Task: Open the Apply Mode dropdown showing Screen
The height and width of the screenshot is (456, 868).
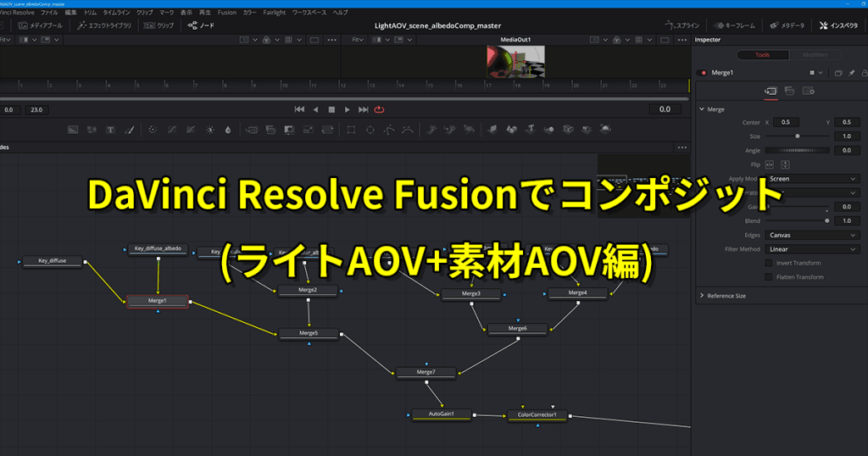Action: tap(812, 179)
